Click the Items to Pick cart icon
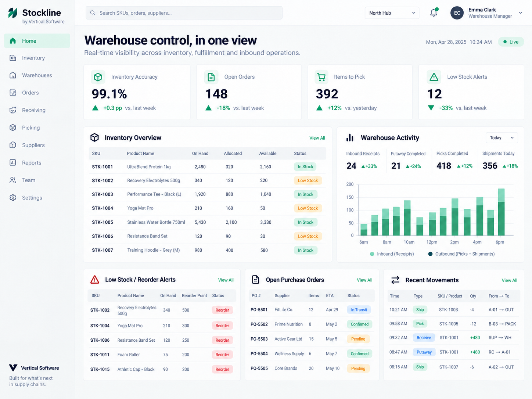Image resolution: width=532 pixels, height=399 pixels. pos(321,77)
